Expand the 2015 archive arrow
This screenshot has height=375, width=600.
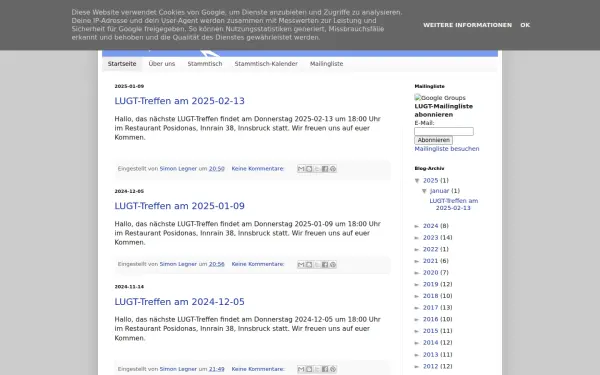point(417,331)
